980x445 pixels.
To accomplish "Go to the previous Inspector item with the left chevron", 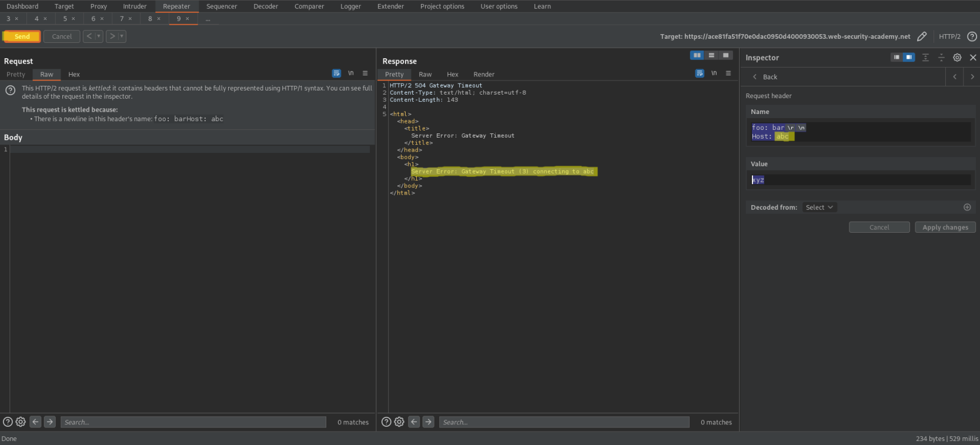I will pyautogui.click(x=955, y=77).
